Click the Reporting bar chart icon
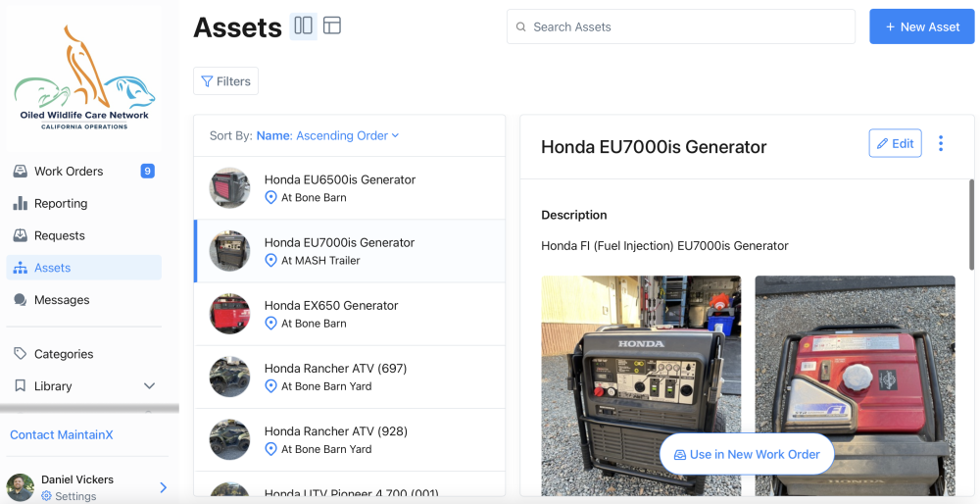The width and height of the screenshot is (980, 504). pos(21,203)
